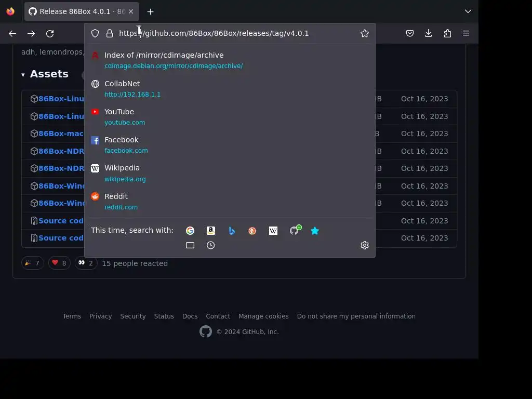
Task: Open the Security footer link
Action: [132, 316]
